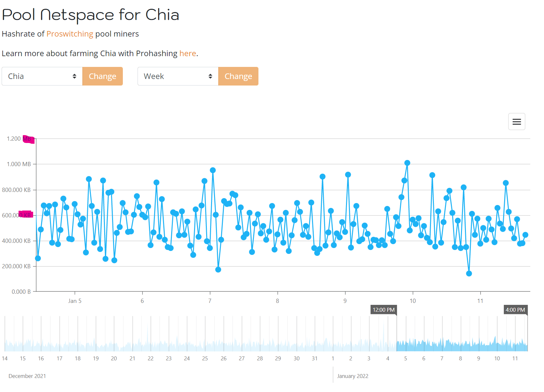Open the Proswitching link
This screenshot has height=392, width=544.
[70, 34]
